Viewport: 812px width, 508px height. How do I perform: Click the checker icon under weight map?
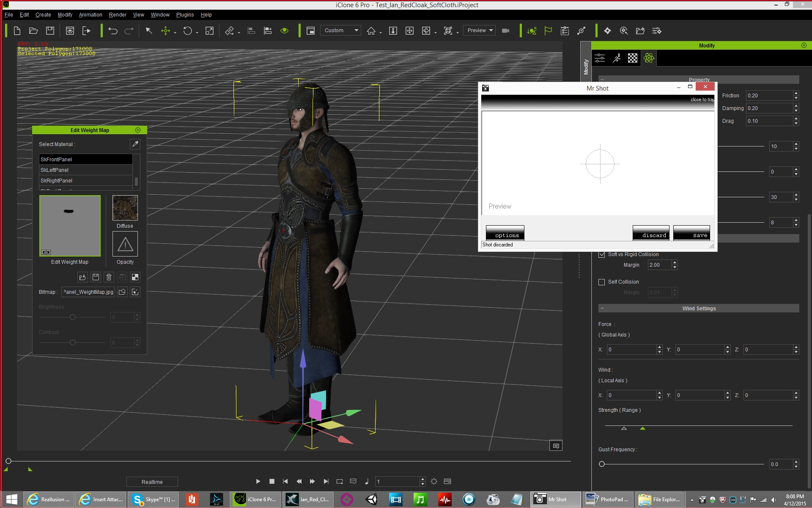135,277
